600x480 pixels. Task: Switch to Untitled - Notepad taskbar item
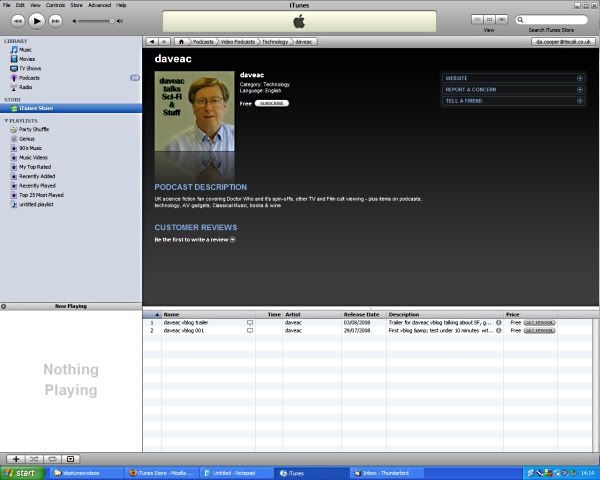(234, 473)
